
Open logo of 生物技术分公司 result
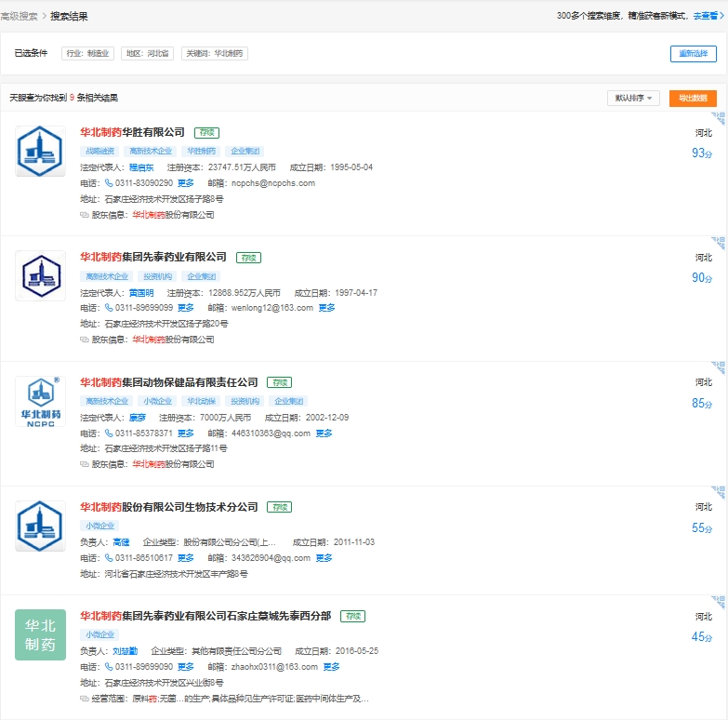(40, 526)
